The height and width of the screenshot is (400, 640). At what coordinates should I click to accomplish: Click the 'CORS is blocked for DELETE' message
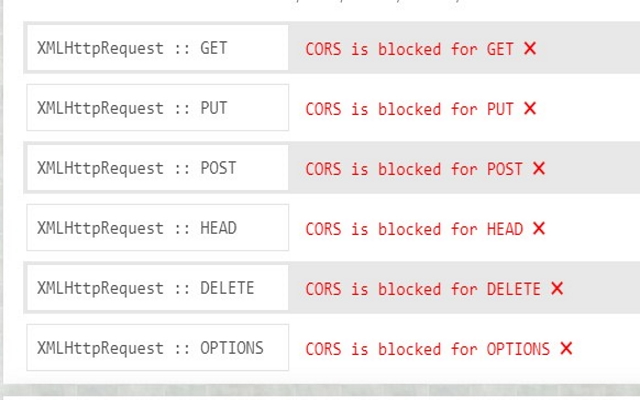[423, 288]
